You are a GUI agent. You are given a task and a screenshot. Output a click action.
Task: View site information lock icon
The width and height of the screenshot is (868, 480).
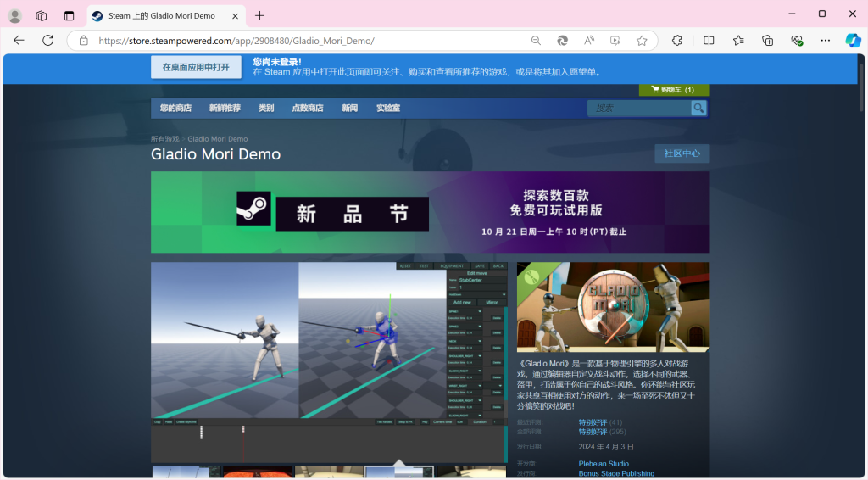tap(84, 41)
